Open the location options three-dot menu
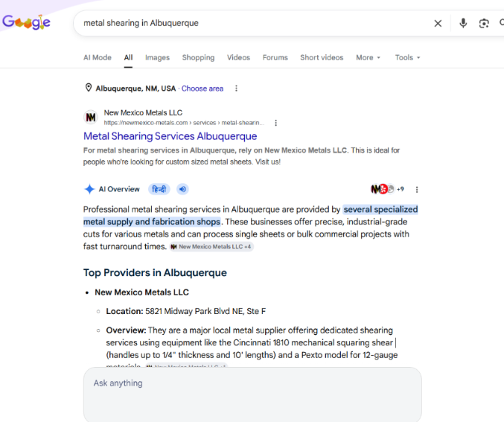 tap(236, 88)
